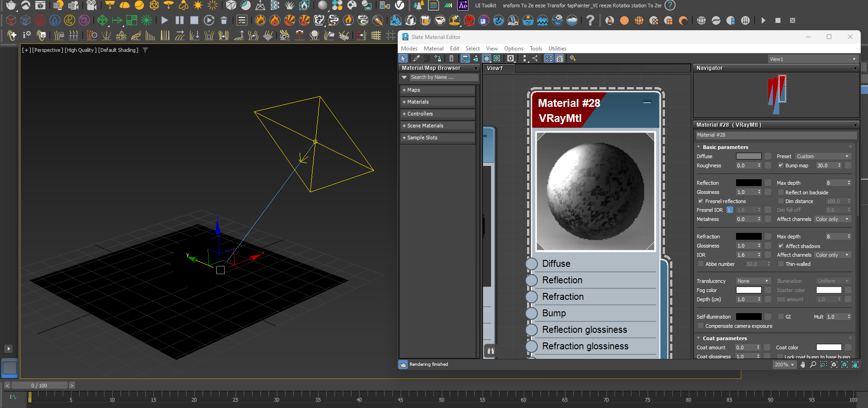Click the teapot render setup icon
This screenshot has height=408, width=868.
[10, 6]
